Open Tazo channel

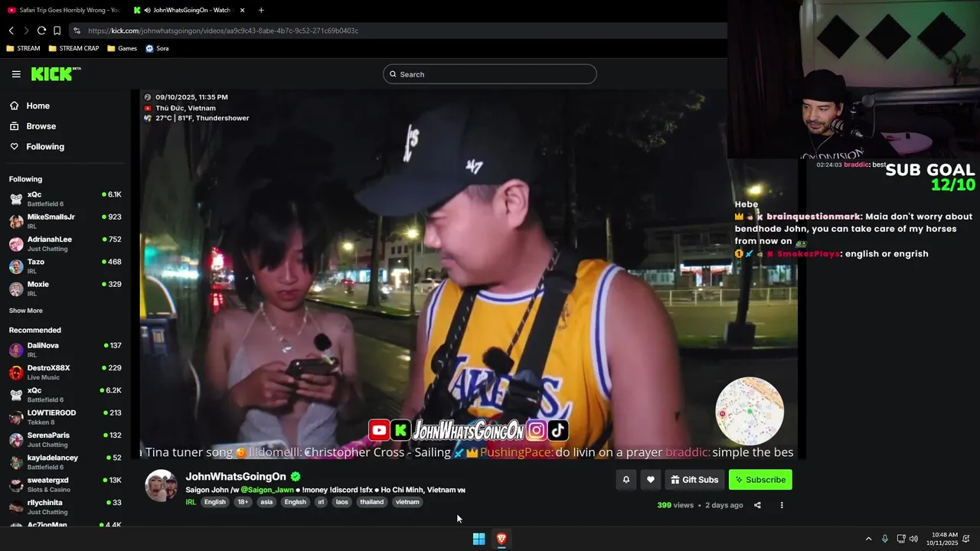click(65, 266)
